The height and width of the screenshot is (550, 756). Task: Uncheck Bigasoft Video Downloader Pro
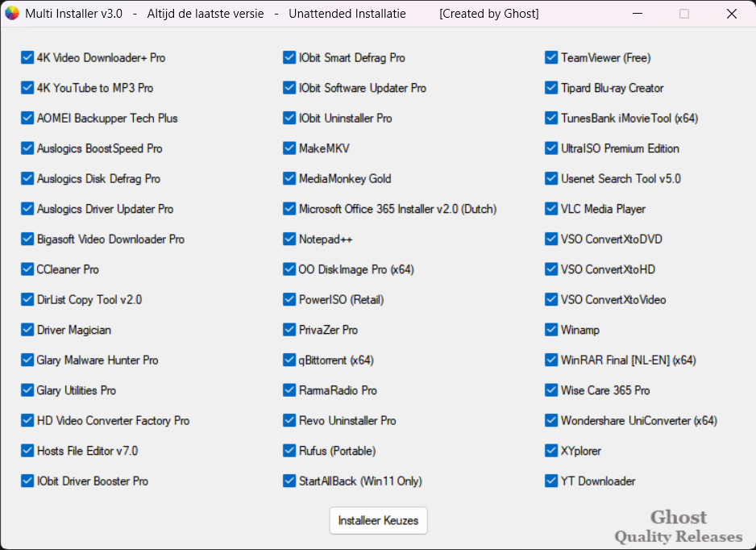pos(27,240)
